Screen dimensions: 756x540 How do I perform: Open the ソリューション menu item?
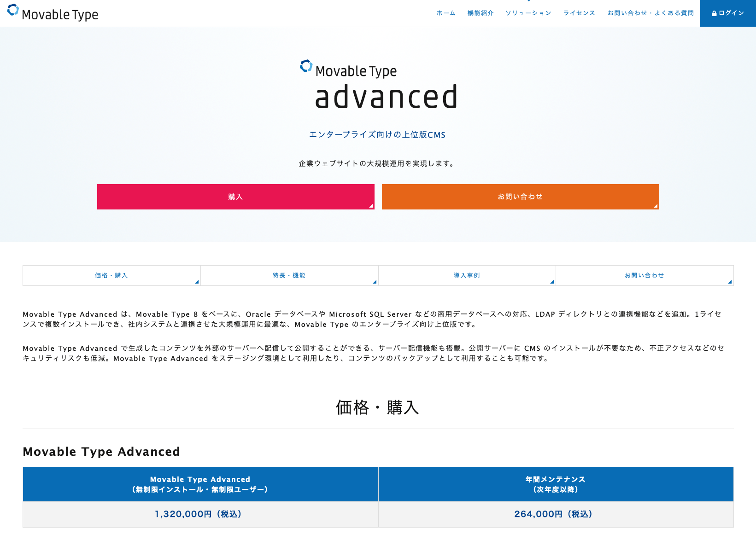[528, 13]
